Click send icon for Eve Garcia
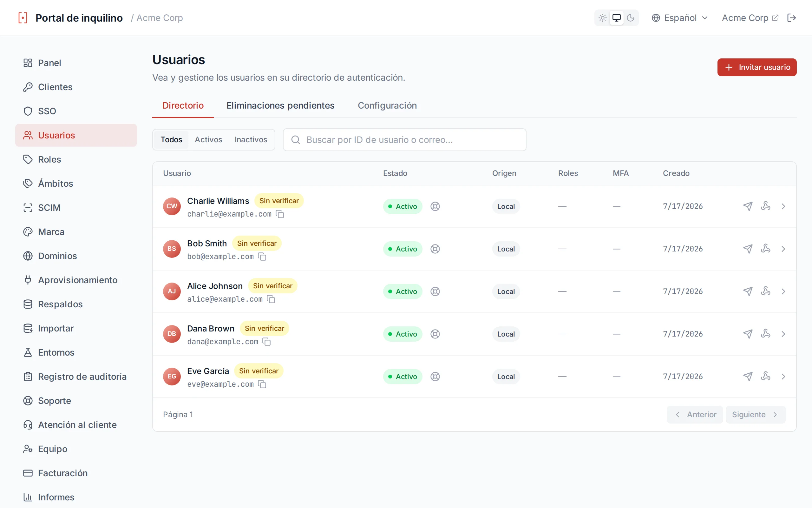The height and width of the screenshot is (508, 812). coord(748,376)
